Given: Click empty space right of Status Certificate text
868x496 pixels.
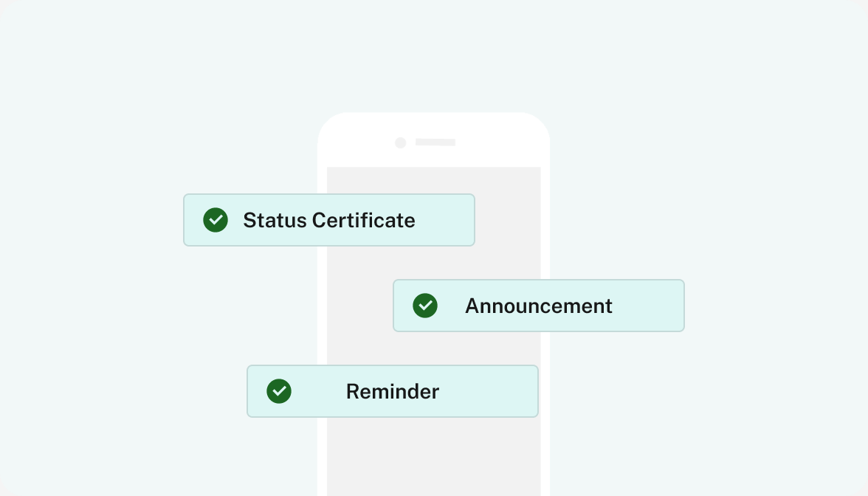Looking at the screenshot, I should pos(444,220).
